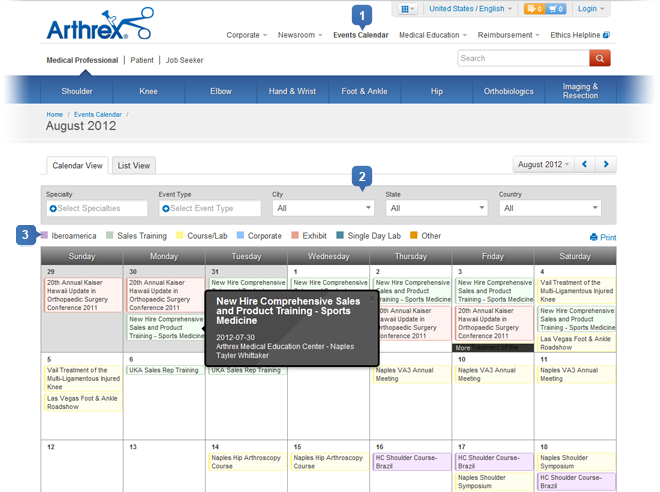
Task: Select the Hand & Wrist category
Action: click(x=292, y=91)
